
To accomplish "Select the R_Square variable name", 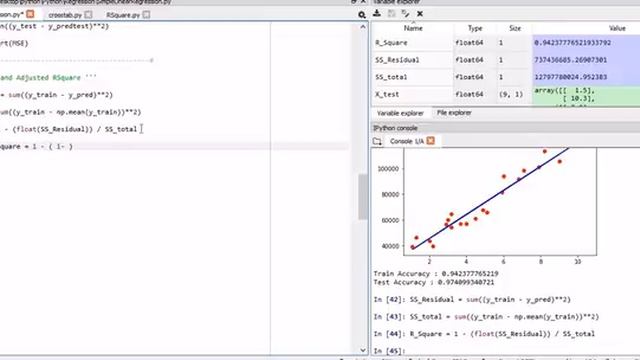I will click(391, 42).
